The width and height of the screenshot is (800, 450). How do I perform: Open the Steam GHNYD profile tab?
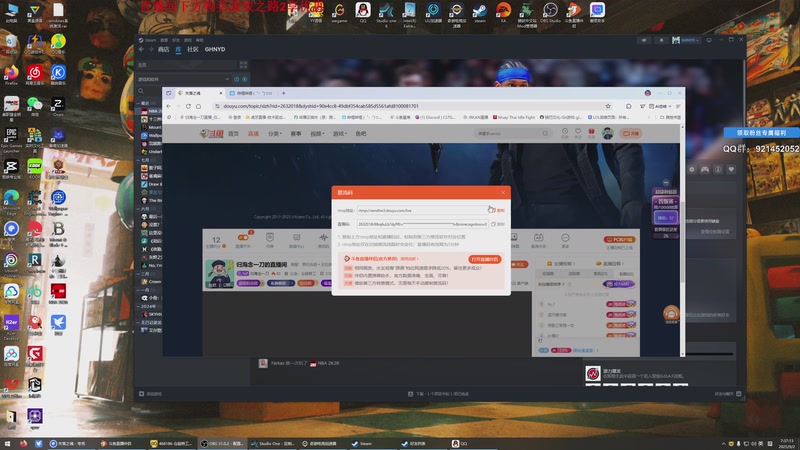pyautogui.click(x=215, y=49)
